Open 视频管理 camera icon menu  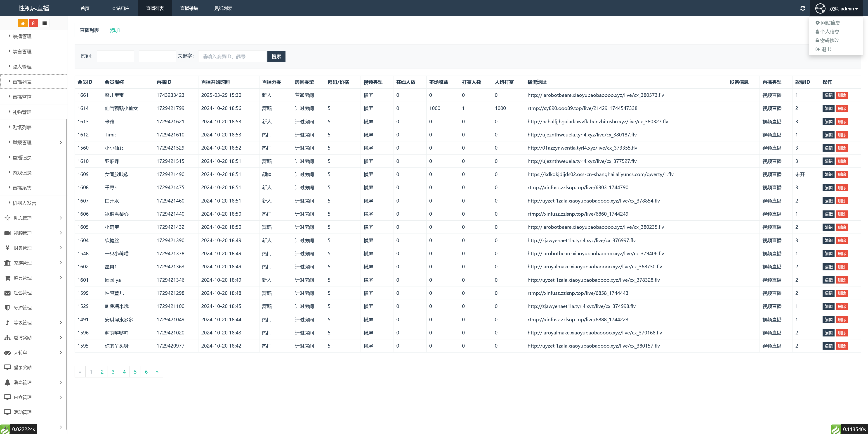click(7, 233)
